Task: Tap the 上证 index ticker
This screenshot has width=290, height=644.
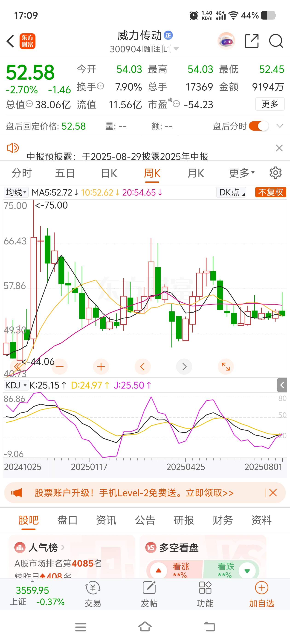Action: [37, 596]
